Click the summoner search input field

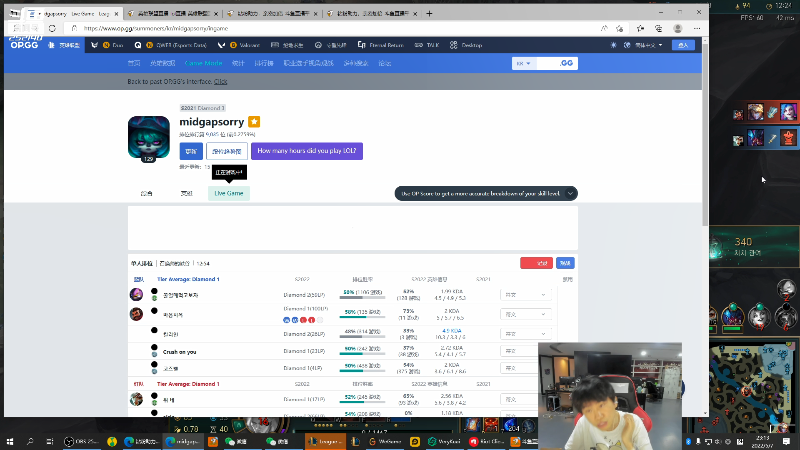tap(546, 63)
